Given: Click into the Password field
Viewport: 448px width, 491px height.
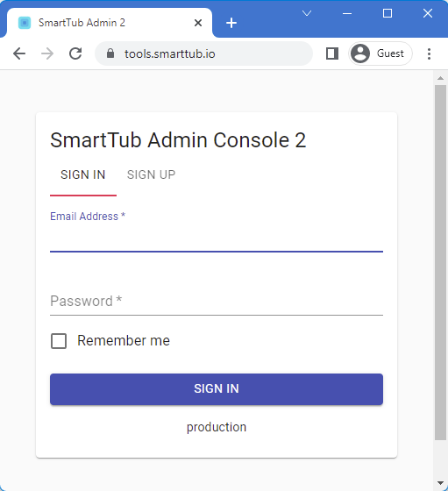Looking at the screenshot, I should click(x=217, y=302).
